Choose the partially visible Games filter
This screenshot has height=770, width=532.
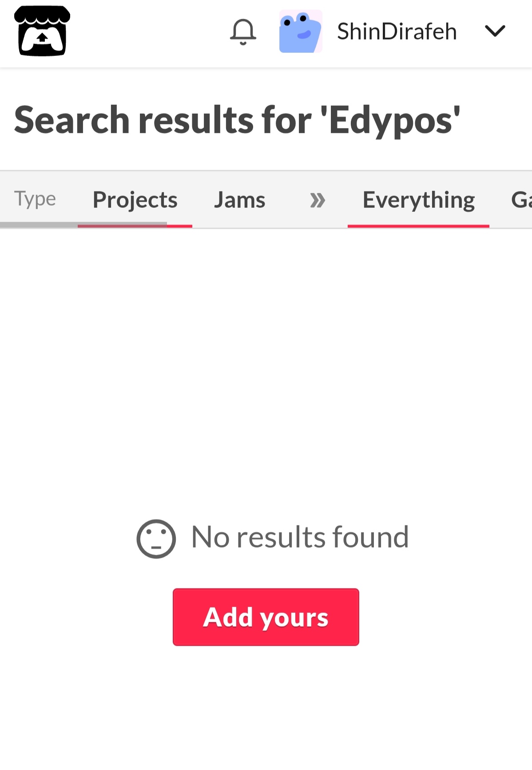point(521,200)
